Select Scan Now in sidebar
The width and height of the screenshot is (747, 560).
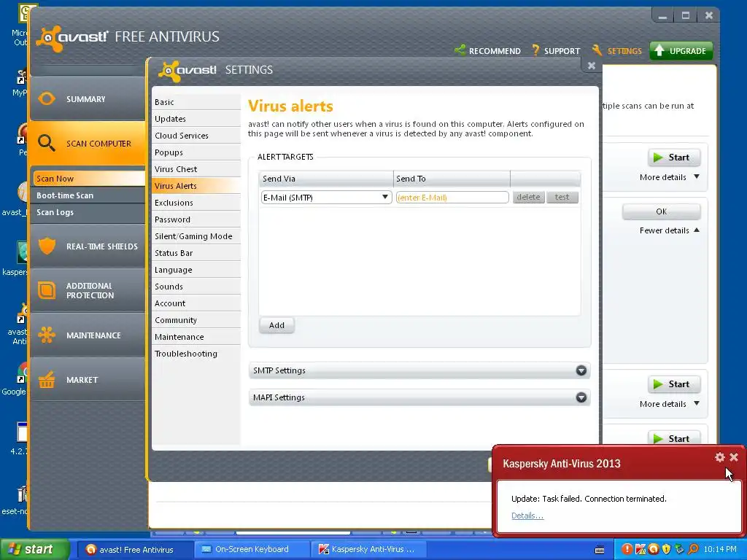[x=88, y=179]
